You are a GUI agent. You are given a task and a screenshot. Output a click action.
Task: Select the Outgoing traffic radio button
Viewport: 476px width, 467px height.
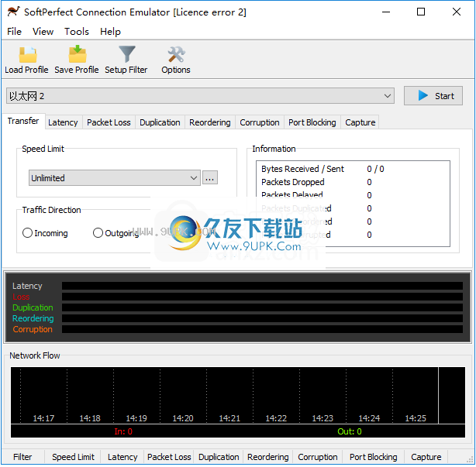[x=98, y=233]
